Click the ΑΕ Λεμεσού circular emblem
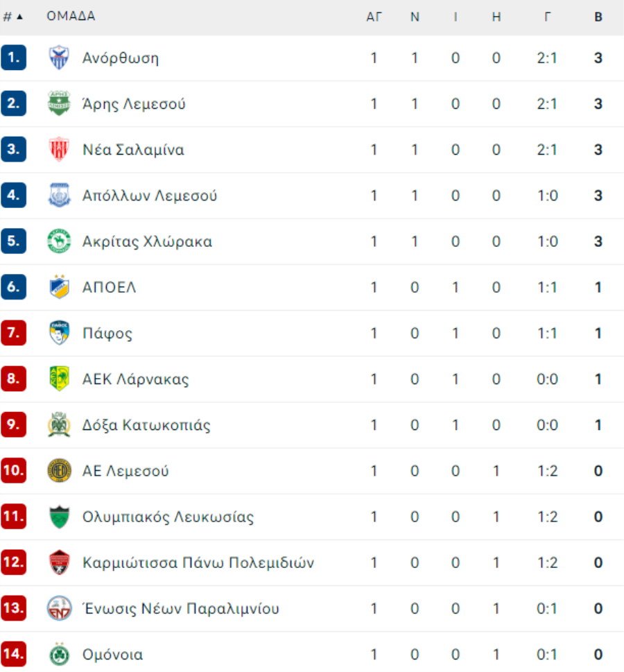 coord(59,471)
